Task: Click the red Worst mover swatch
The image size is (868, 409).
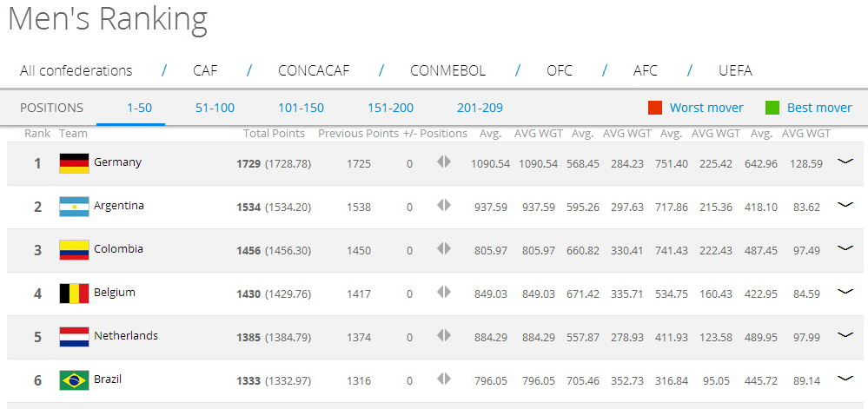Action: click(x=655, y=108)
